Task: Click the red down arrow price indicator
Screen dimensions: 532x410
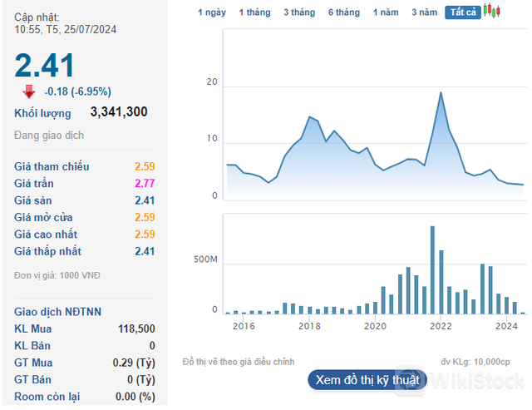Action: click(x=29, y=91)
